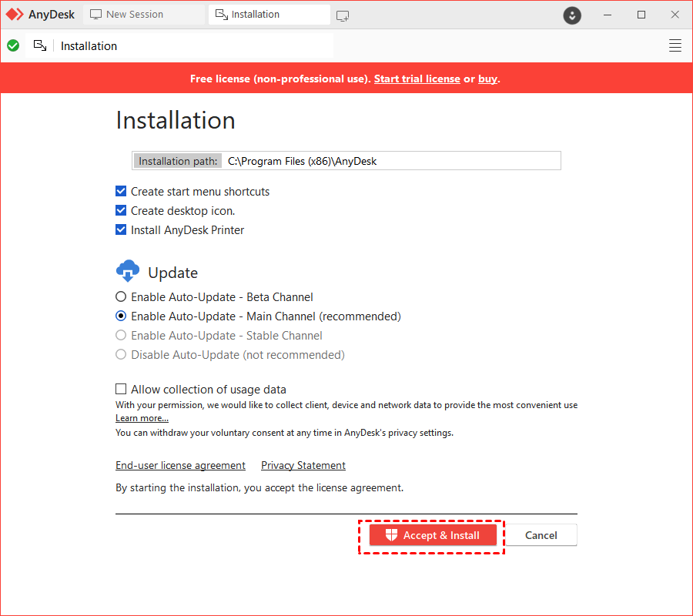This screenshot has width=693, height=616.
Task: Click the Installation address bar field
Action: point(179,45)
